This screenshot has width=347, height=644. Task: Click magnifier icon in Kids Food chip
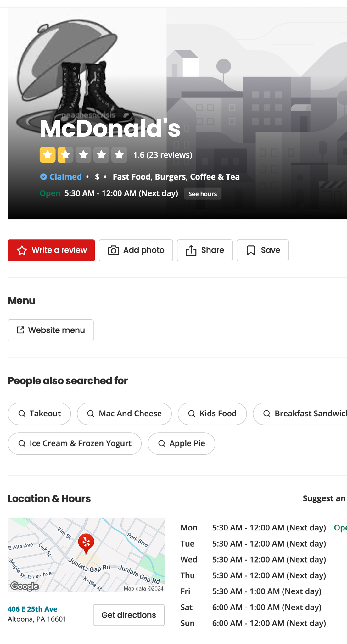coord(192,414)
